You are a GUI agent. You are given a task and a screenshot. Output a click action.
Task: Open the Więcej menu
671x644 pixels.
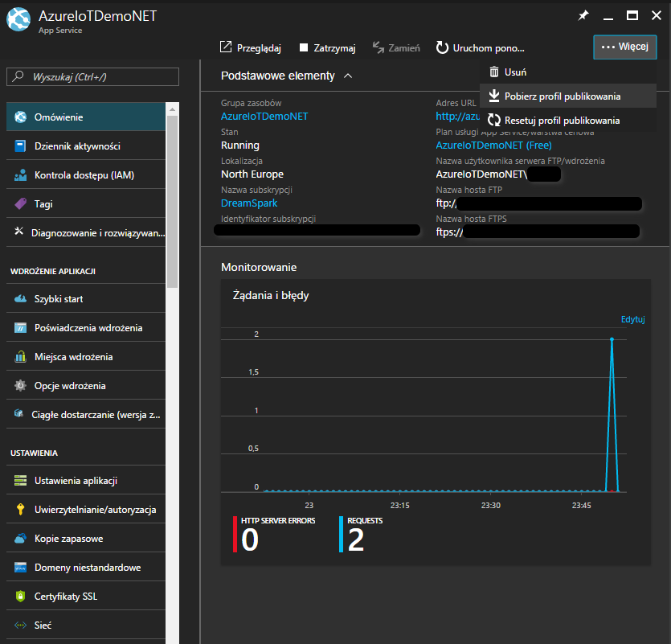coord(624,47)
